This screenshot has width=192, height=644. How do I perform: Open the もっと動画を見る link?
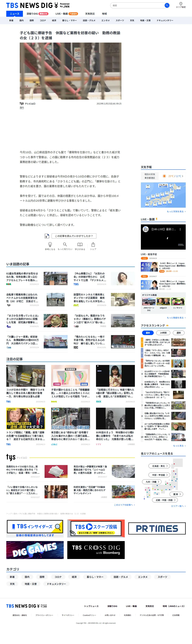point(176,318)
